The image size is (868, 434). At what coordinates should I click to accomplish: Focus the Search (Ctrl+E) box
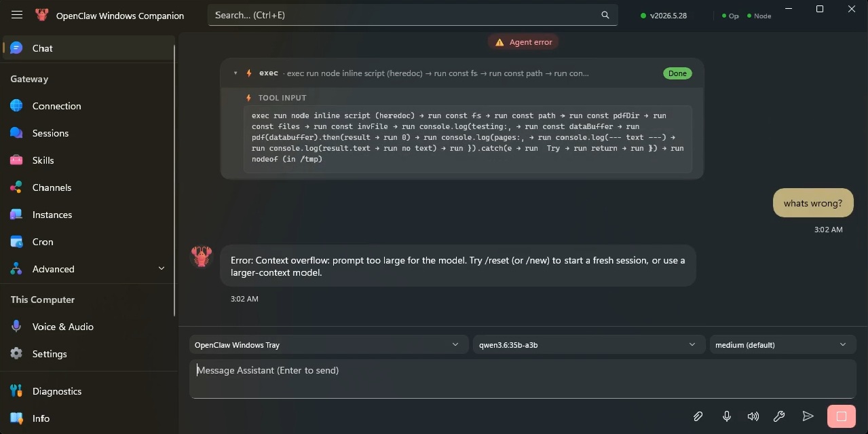tap(413, 15)
